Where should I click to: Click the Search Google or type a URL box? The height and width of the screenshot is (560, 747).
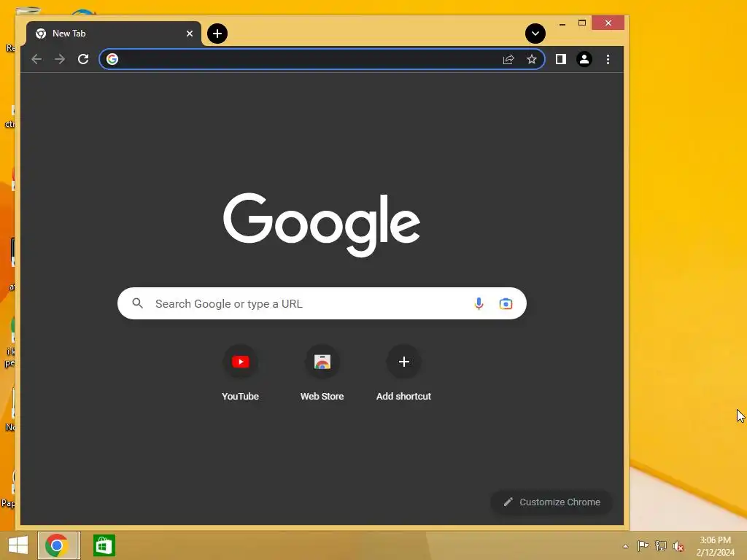(x=322, y=303)
